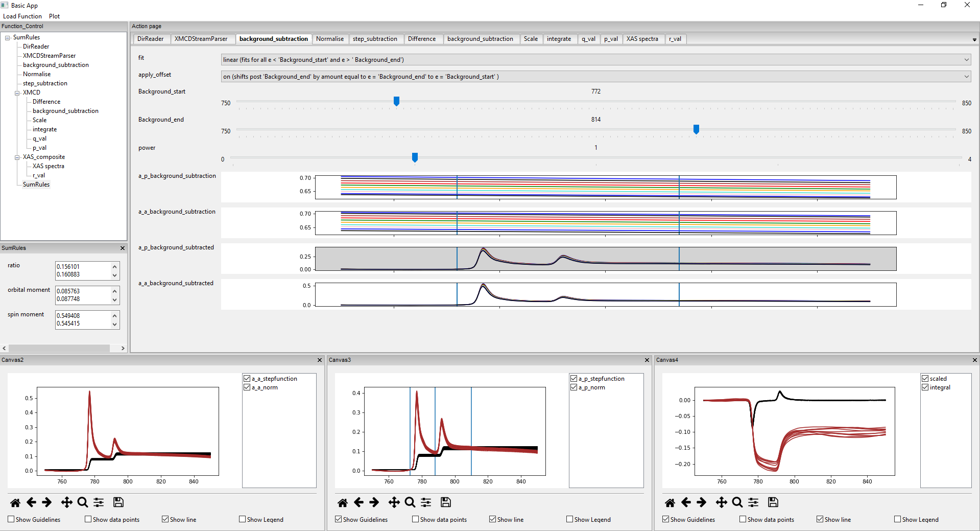Image resolution: width=980 pixels, height=531 pixels.
Task: Toggle a_a_norm checkbox in Canvas2
Action: 247,387
